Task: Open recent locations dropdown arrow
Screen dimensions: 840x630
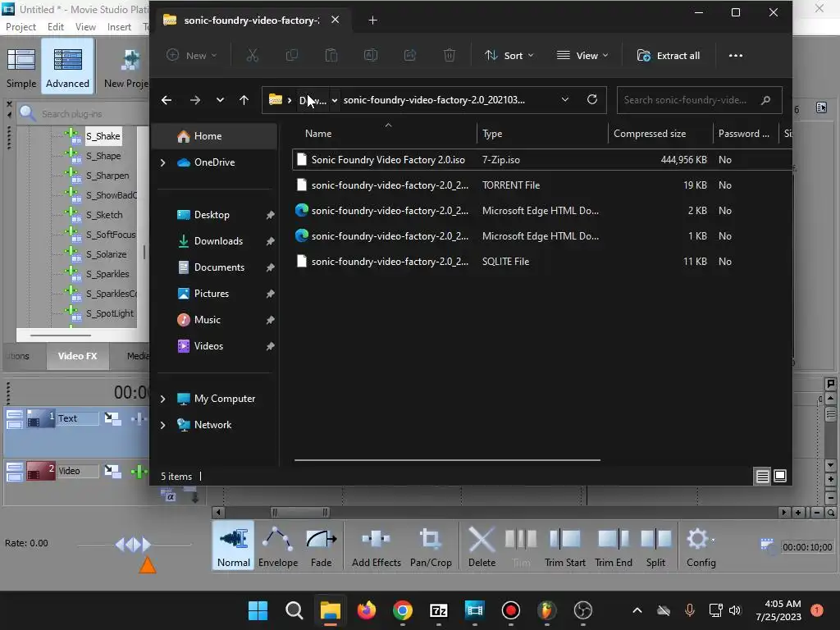Action: click(220, 100)
